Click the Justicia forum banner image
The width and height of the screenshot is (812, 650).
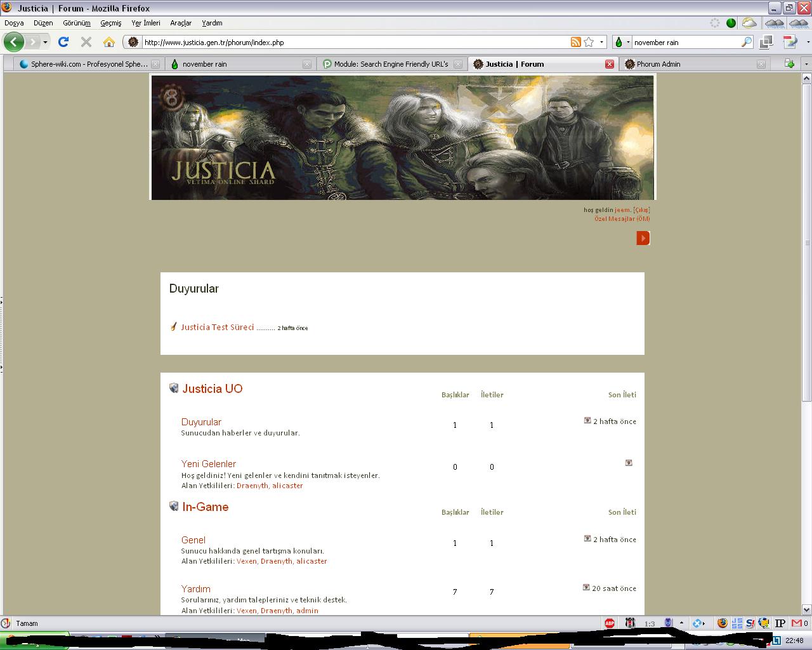click(403, 137)
